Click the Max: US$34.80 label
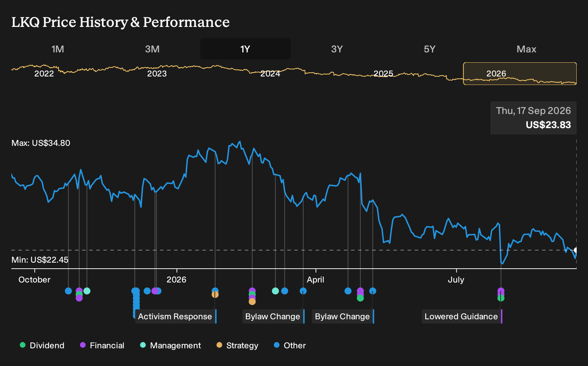 pos(41,143)
